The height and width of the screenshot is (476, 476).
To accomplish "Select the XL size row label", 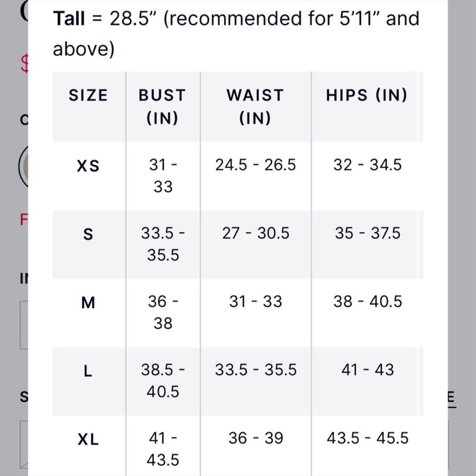I will [x=88, y=440].
